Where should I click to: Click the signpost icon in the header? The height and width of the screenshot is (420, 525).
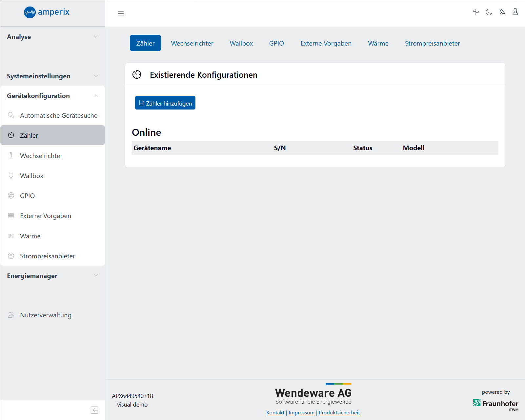pyautogui.click(x=475, y=12)
